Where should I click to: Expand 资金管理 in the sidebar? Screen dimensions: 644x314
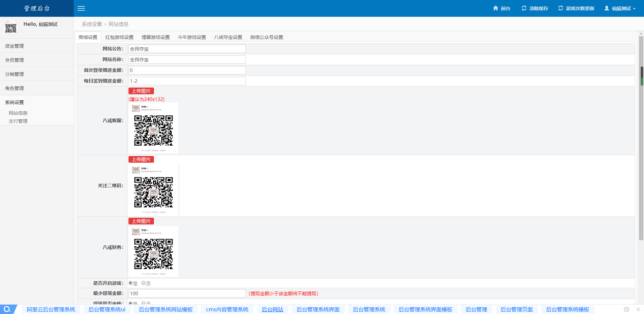pyautogui.click(x=37, y=46)
